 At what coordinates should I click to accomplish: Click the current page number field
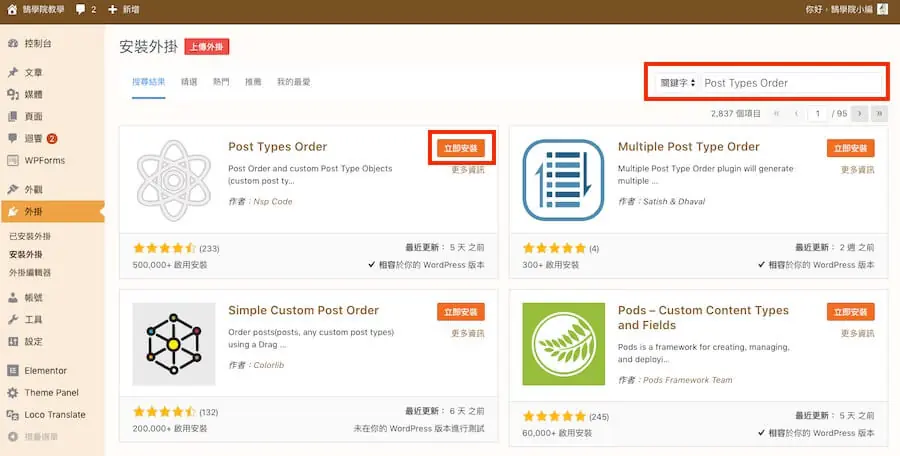817,113
